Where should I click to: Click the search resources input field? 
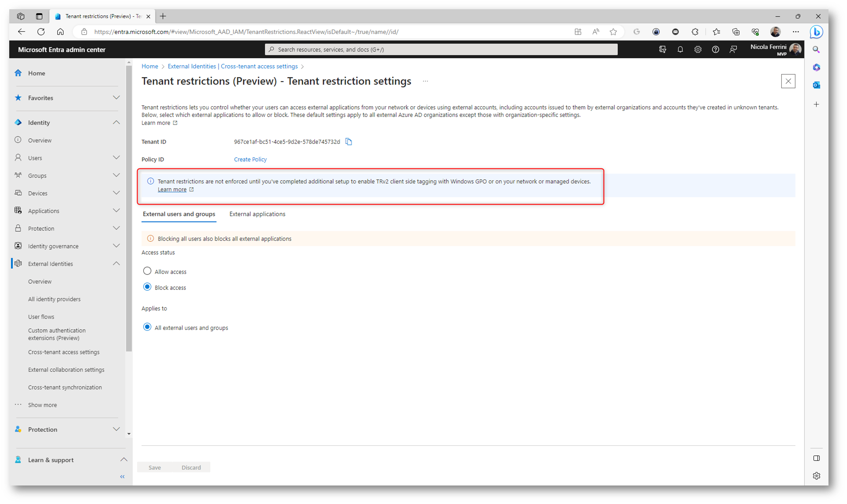click(441, 50)
